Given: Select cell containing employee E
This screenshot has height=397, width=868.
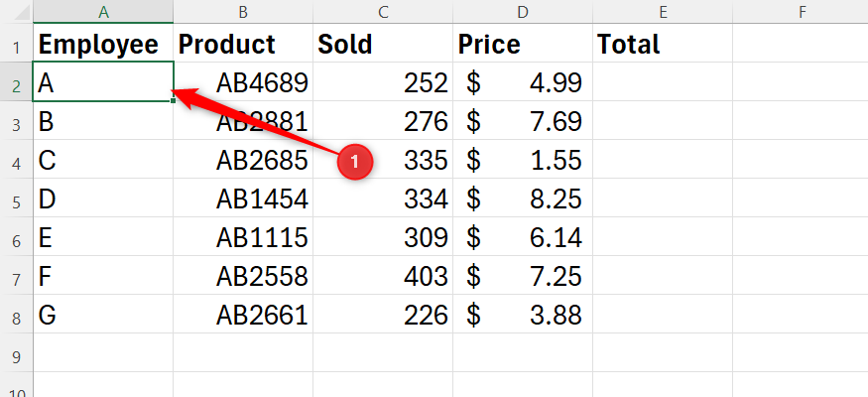Looking at the screenshot, I should (103, 237).
